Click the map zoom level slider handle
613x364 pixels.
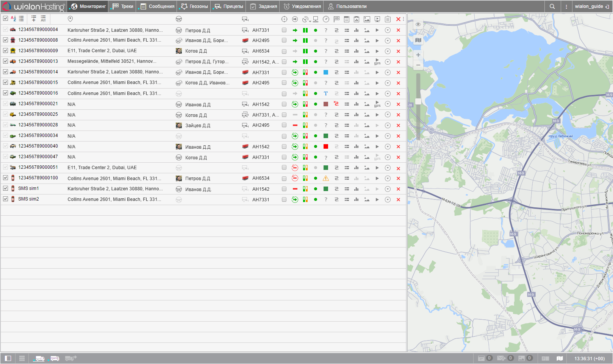418,101
